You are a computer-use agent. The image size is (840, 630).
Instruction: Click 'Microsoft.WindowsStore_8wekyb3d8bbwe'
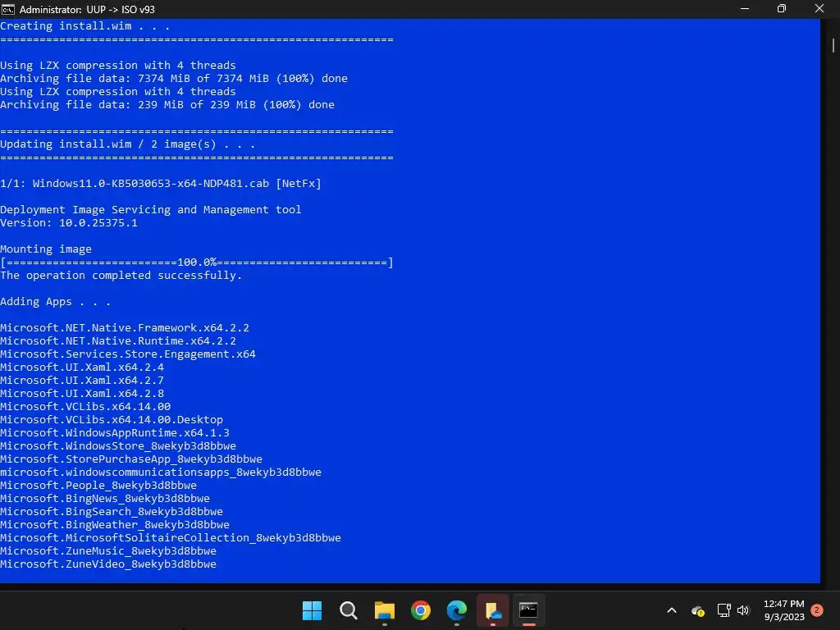pos(118,446)
